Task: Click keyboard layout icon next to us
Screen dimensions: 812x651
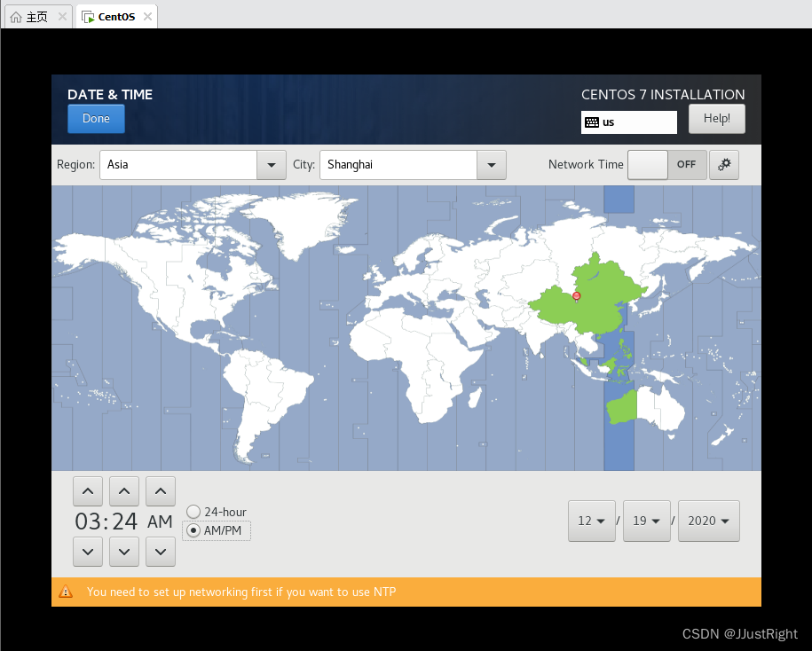Action: 591,122
